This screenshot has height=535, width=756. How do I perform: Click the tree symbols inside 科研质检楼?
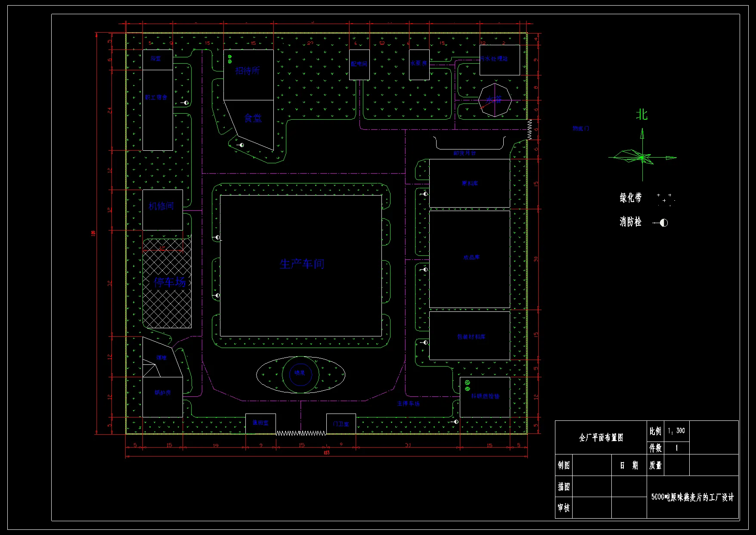(x=467, y=386)
